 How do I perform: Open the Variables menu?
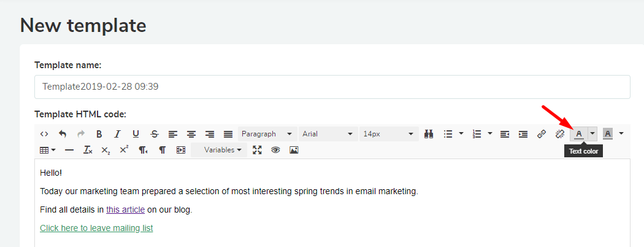(x=219, y=151)
